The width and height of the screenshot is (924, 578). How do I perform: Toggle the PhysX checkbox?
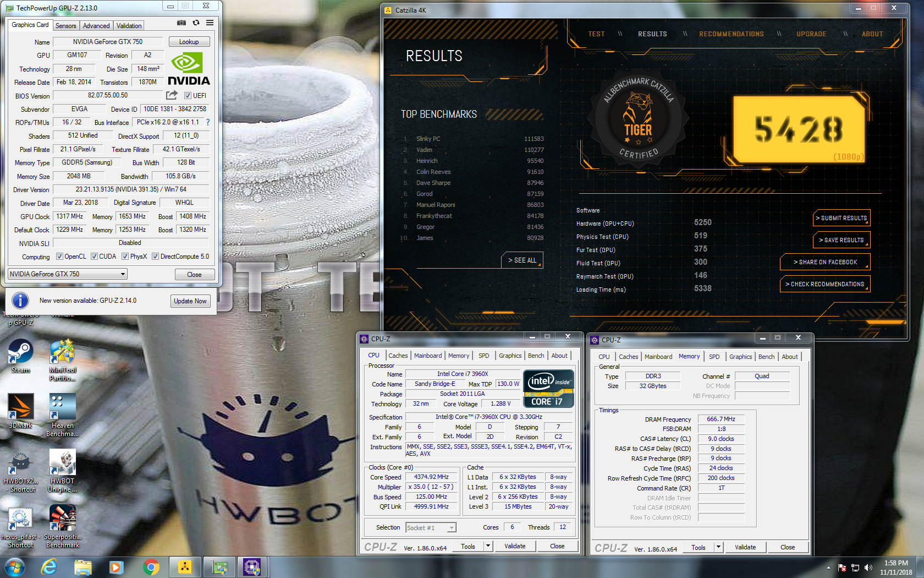125,256
